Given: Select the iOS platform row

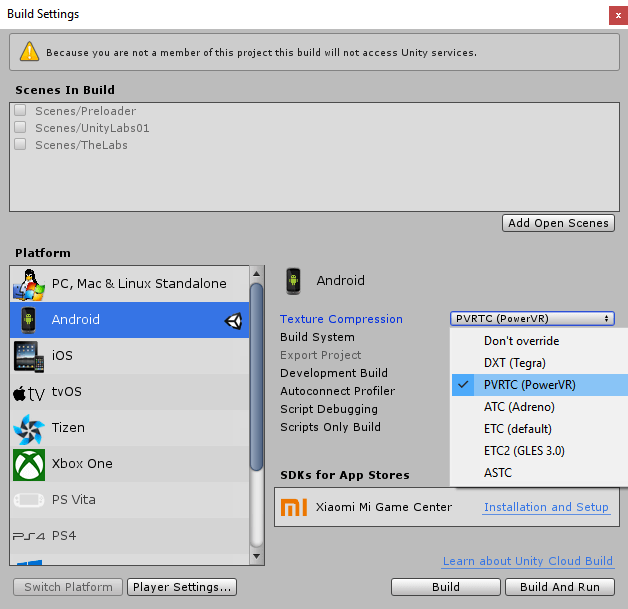Looking at the screenshot, I should (129, 356).
